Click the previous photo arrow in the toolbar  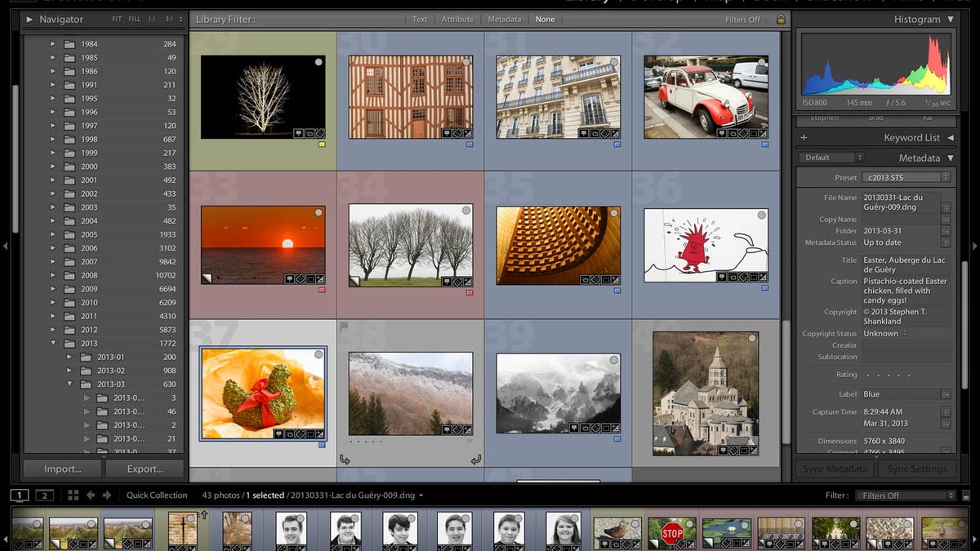[x=91, y=495]
